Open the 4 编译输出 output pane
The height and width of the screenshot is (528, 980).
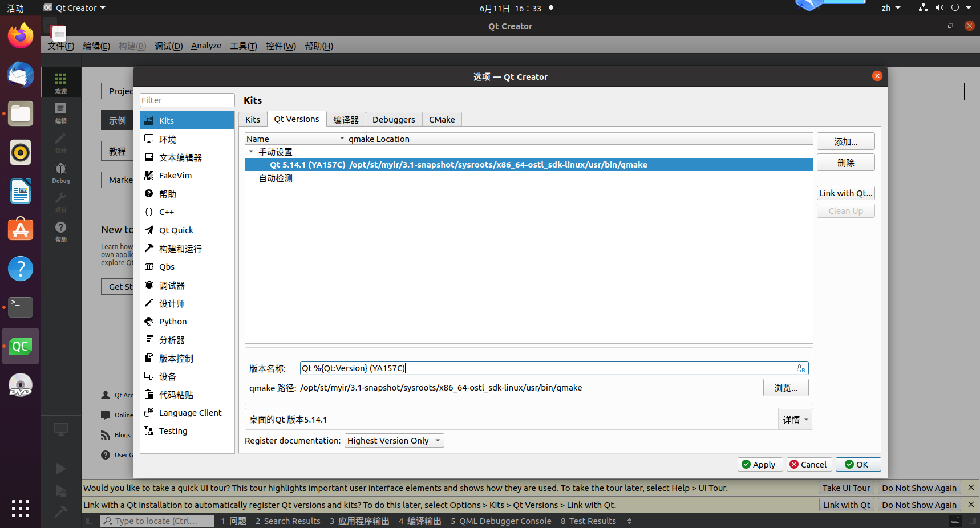click(420, 521)
